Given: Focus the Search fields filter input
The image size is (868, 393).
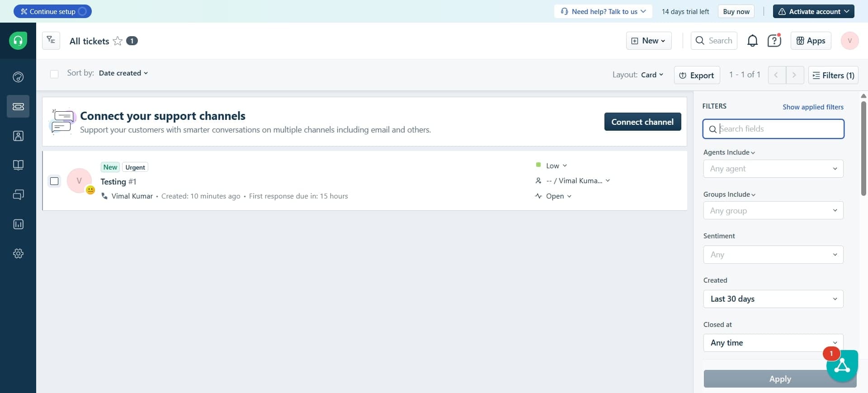Looking at the screenshot, I should click(x=778, y=129).
